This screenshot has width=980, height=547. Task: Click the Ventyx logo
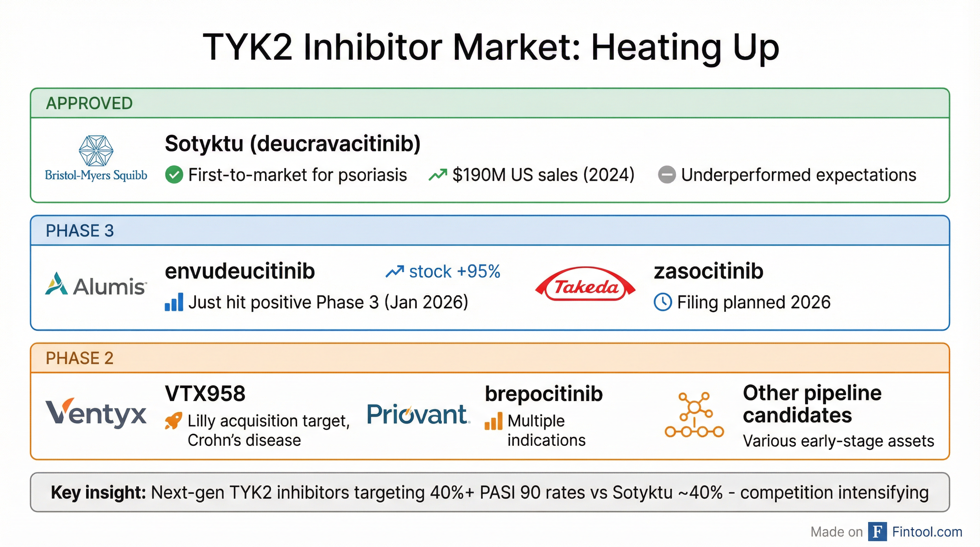pyautogui.click(x=96, y=413)
